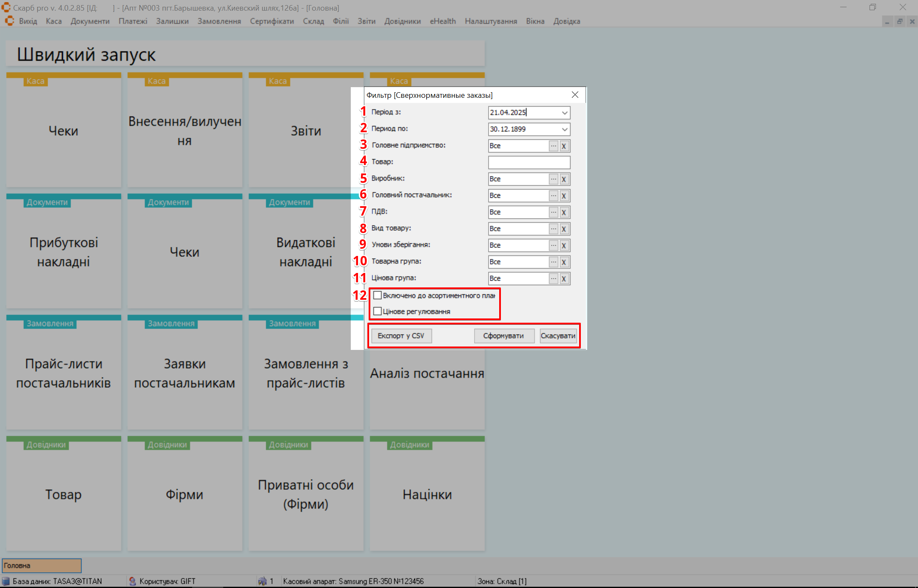Expand the Період з date dropdown
918x588 pixels.
coord(564,113)
